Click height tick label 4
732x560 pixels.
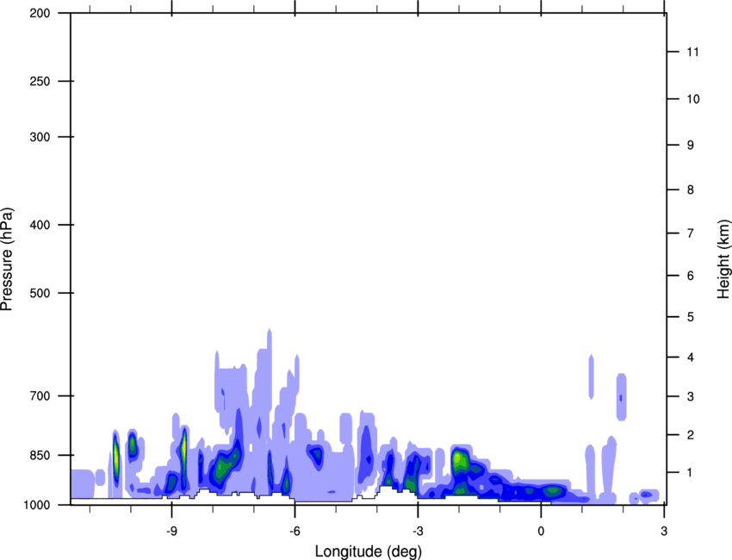pyautogui.click(x=691, y=358)
